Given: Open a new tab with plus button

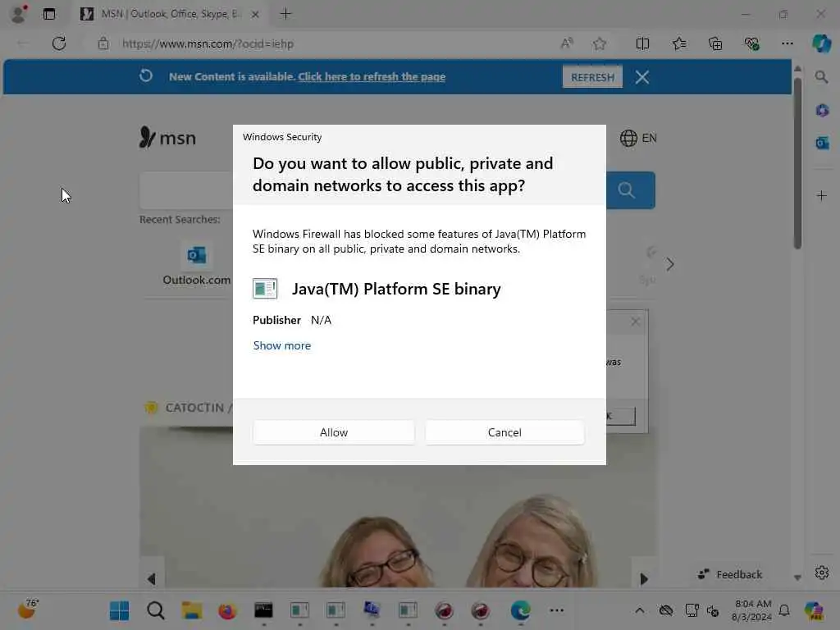Looking at the screenshot, I should tap(285, 14).
